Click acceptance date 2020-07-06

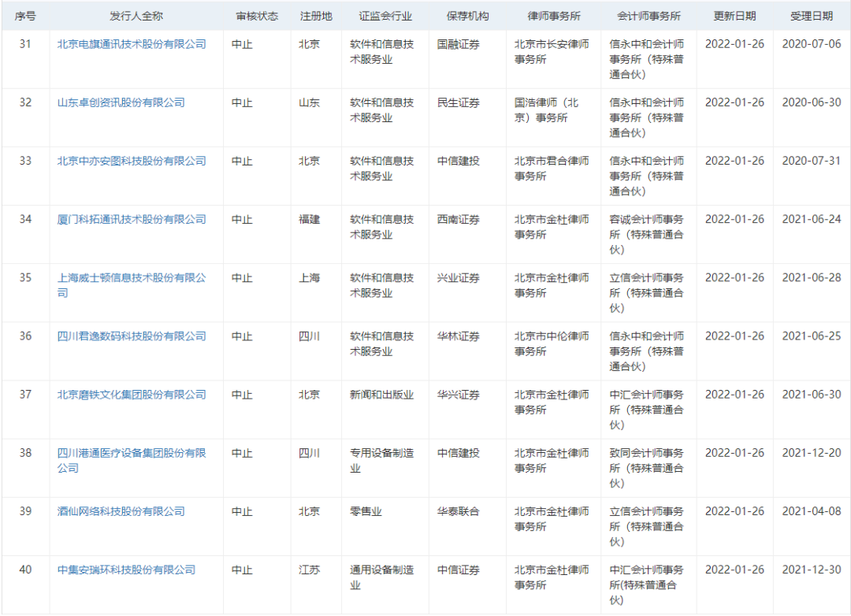tap(812, 44)
